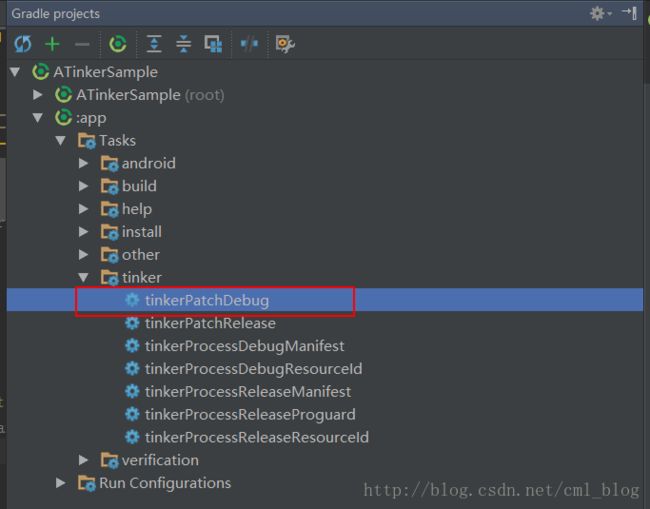Expand the help task group
This screenshot has height=509, width=650.
pyautogui.click(x=83, y=209)
